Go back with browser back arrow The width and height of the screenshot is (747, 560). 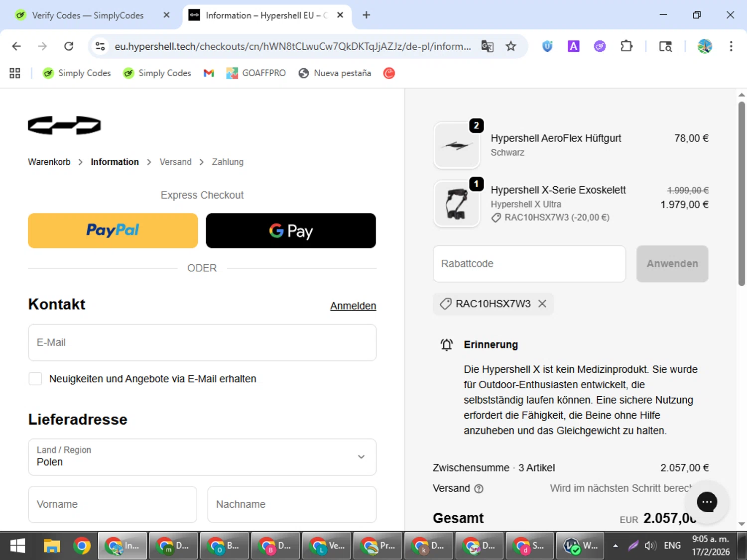tap(16, 46)
